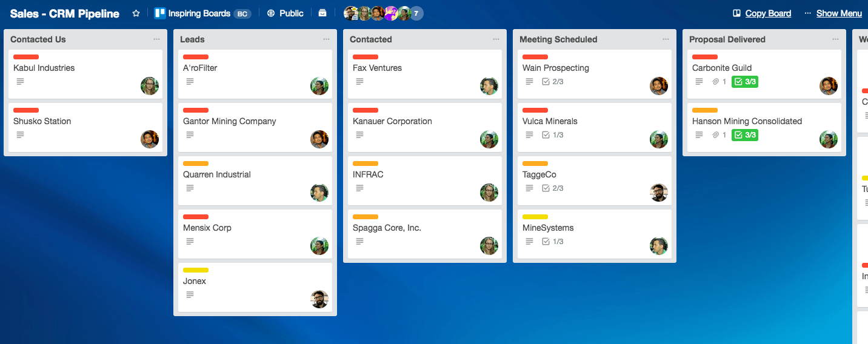Click the yellow label on the Jonex card
The image size is (868, 344).
point(196,270)
